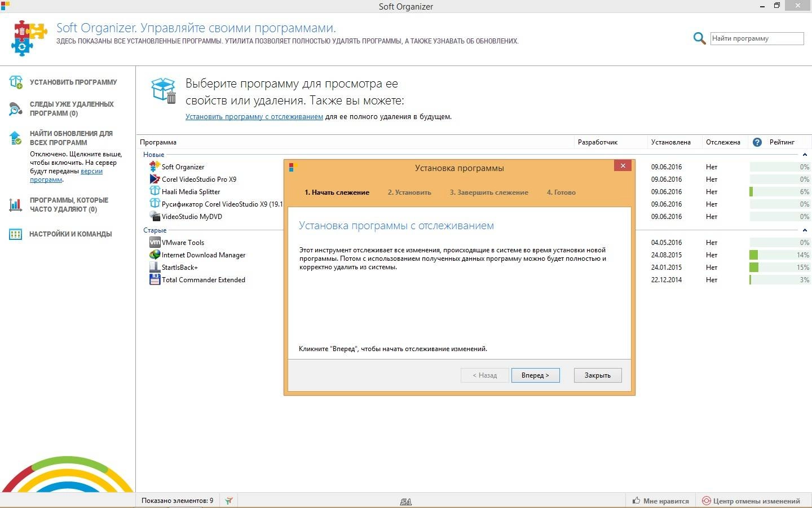Click the Corel VideoStudio Pro X9 icon

click(155, 179)
